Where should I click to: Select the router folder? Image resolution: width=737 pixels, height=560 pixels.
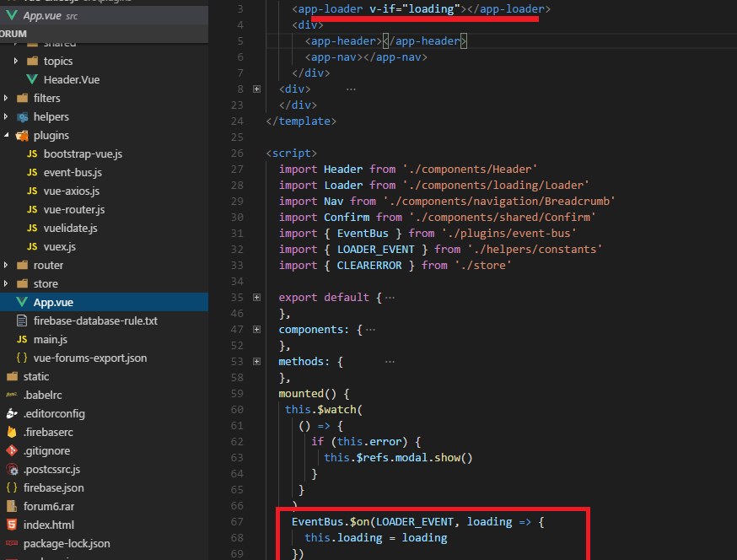coord(48,265)
